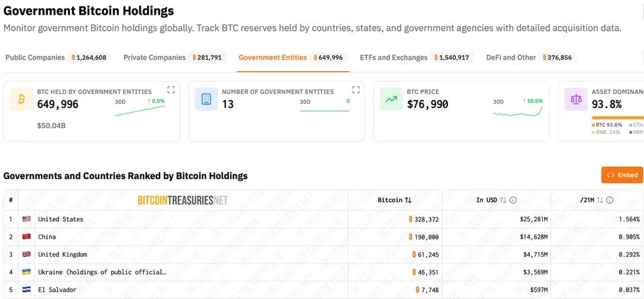Click the green trend icon in BTC Price card
Viewport: 644px width, 299px height.
(391, 99)
